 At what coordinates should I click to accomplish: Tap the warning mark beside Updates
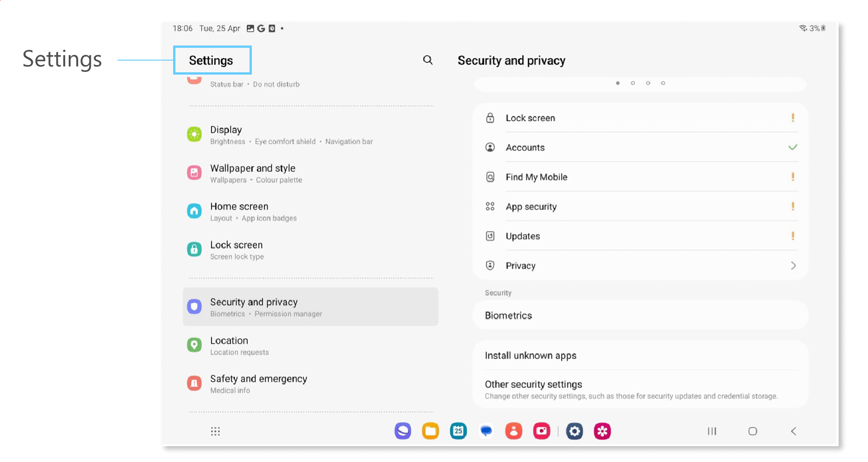[x=793, y=236]
